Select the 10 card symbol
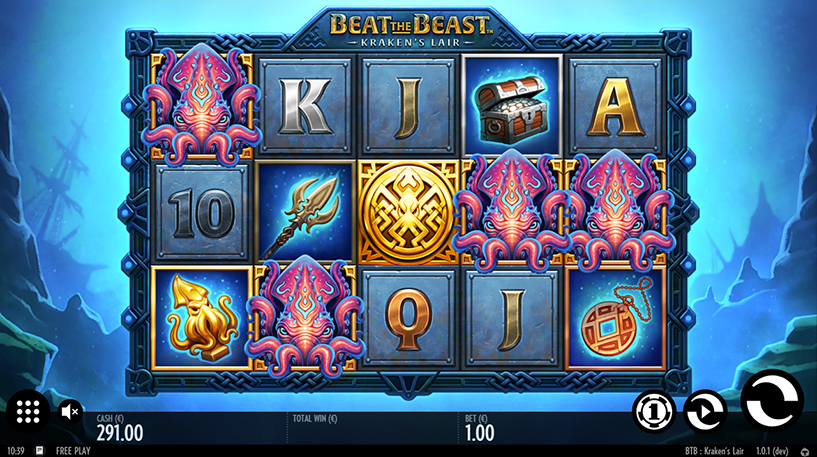 point(202,213)
